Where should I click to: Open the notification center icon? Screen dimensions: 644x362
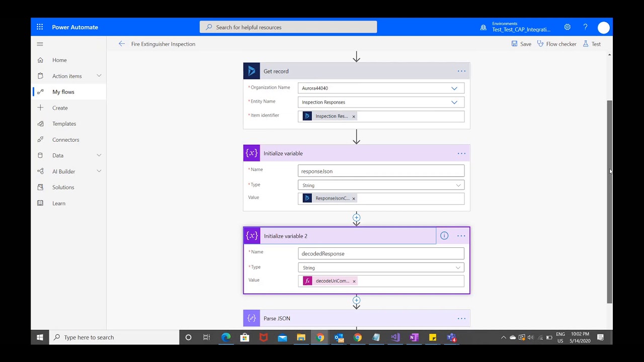click(x=600, y=337)
